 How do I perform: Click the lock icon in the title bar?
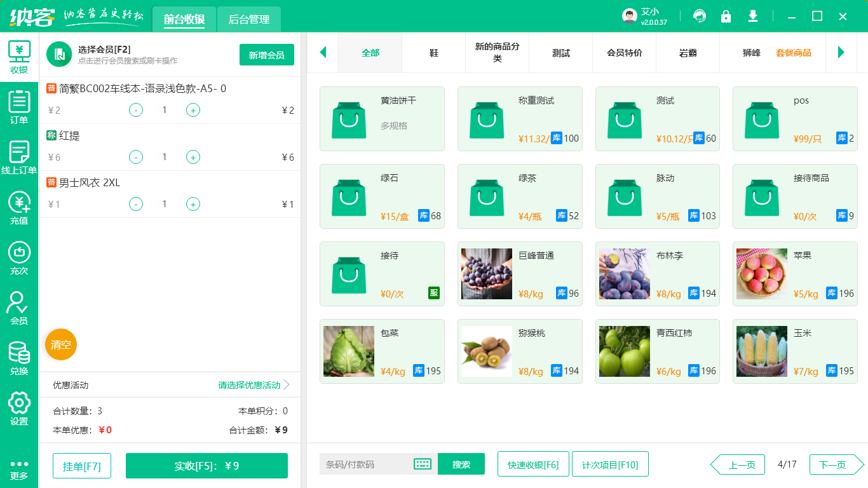click(x=726, y=16)
